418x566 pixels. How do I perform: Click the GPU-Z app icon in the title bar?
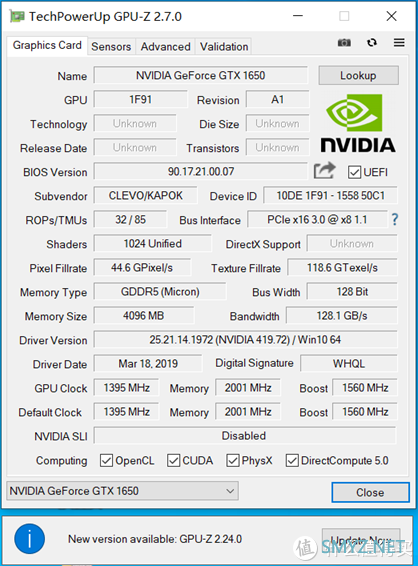17,16
